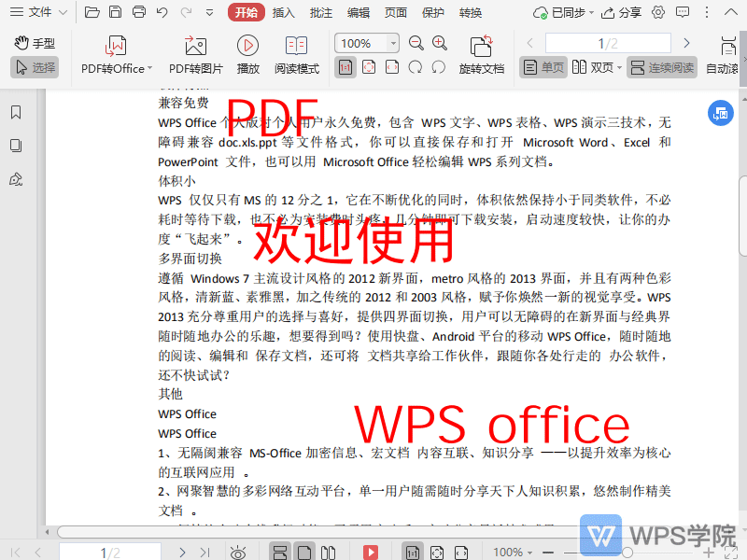Click the status bar page number field
Viewport: 747px width, 560px height.
tap(110, 552)
